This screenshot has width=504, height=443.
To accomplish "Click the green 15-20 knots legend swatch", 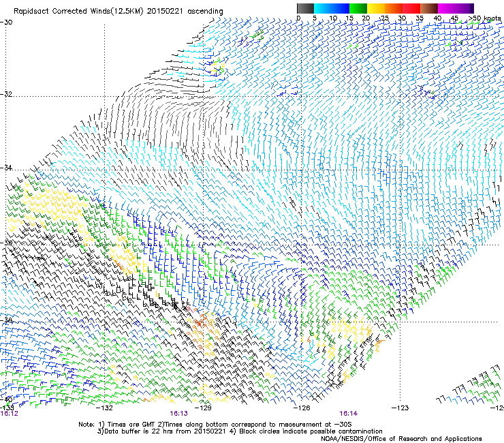I will (x=358, y=8).
